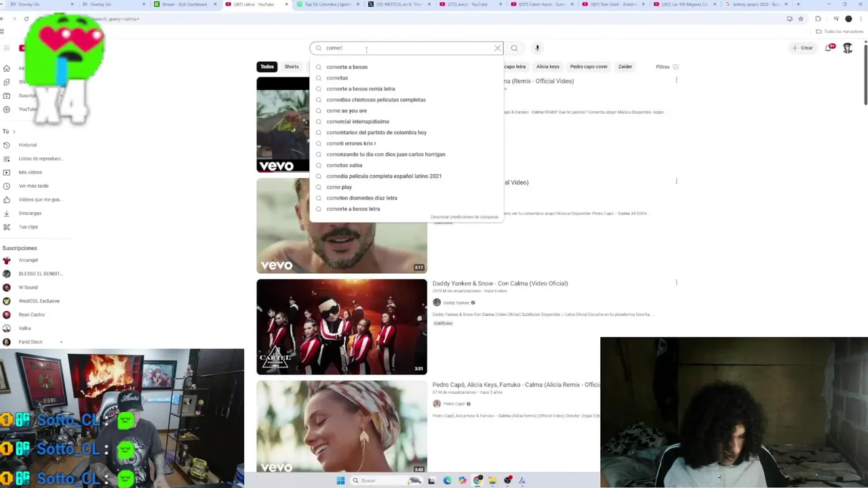The image size is (868, 488).
Task: Click the Daddy Yankee channel avatar
Action: tap(437, 302)
